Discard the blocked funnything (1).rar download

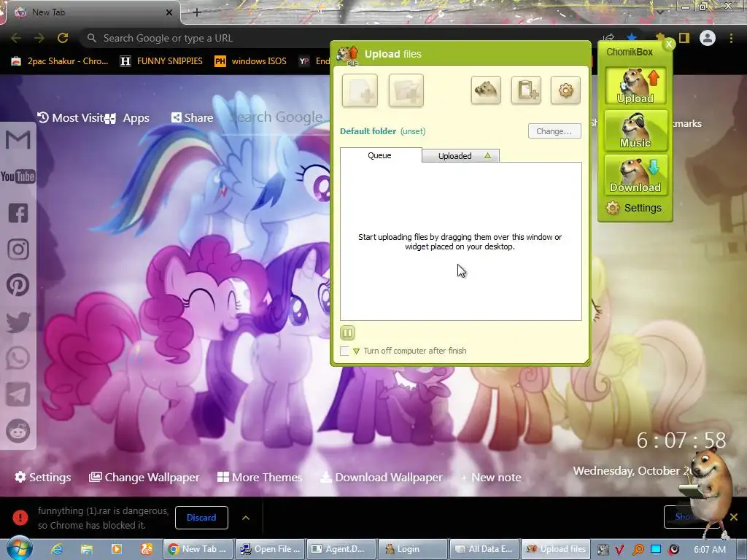coord(201,518)
